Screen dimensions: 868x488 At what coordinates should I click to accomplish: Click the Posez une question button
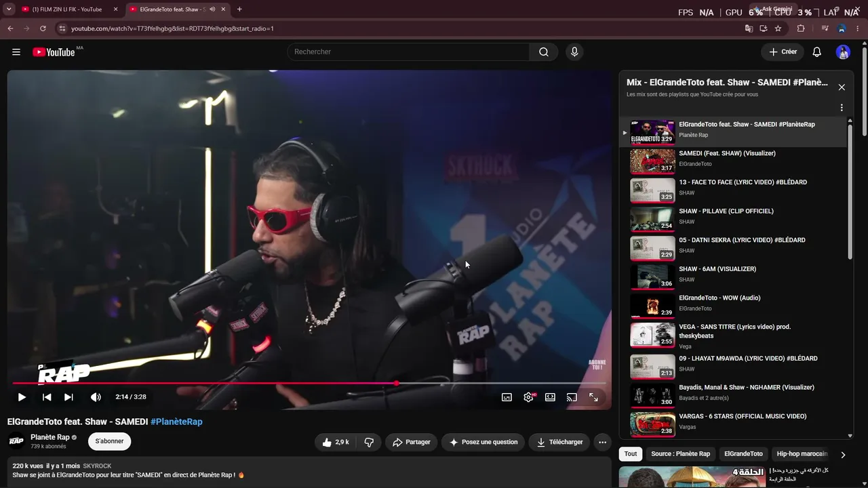483,442
